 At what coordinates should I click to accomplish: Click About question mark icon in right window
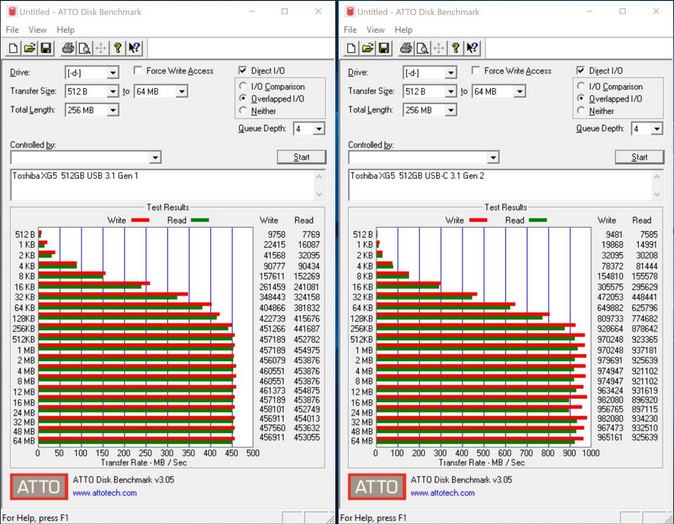(x=455, y=48)
